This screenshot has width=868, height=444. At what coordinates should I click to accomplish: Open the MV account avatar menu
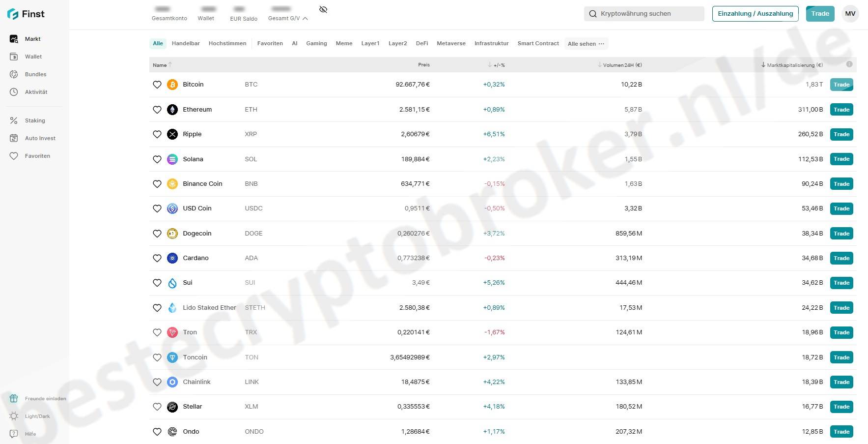pyautogui.click(x=850, y=14)
